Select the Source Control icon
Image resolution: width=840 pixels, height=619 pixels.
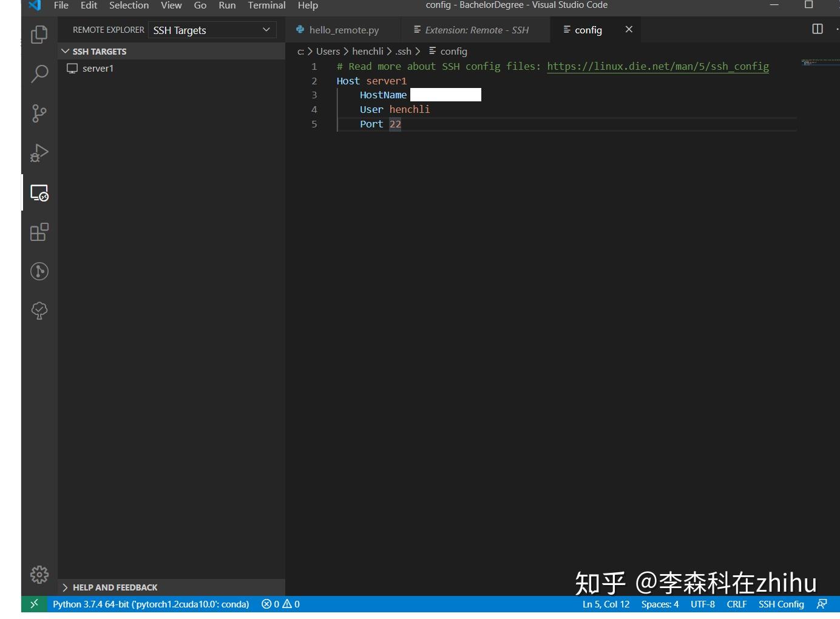click(38, 113)
